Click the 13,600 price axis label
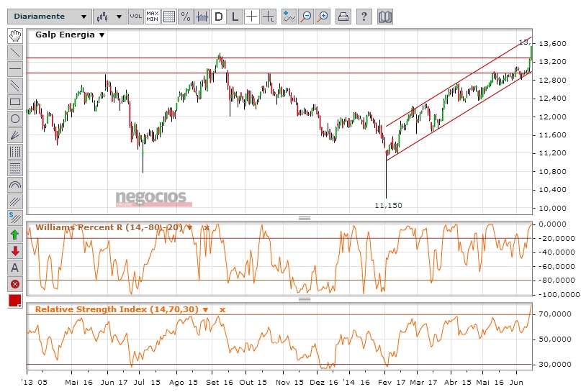The height and width of the screenshot is (392, 581). click(552, 44)
